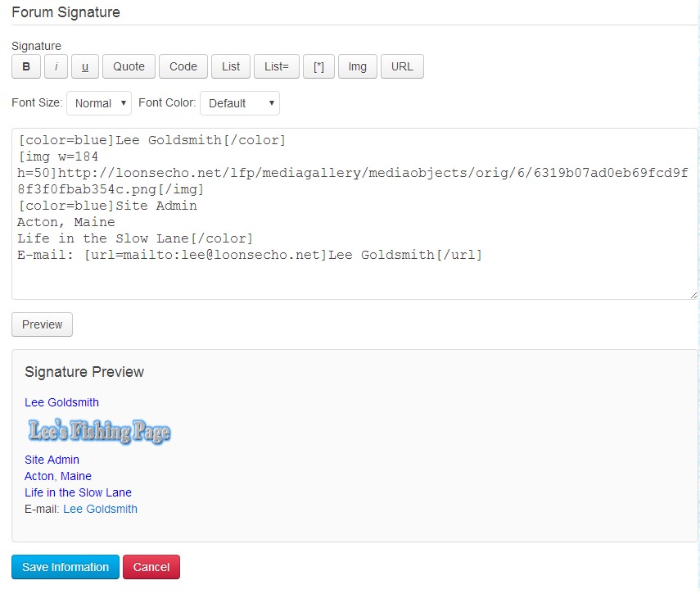Insert Img tag from toolbar
The width and height of the screenshot is (700, 594).
(357, 67)
